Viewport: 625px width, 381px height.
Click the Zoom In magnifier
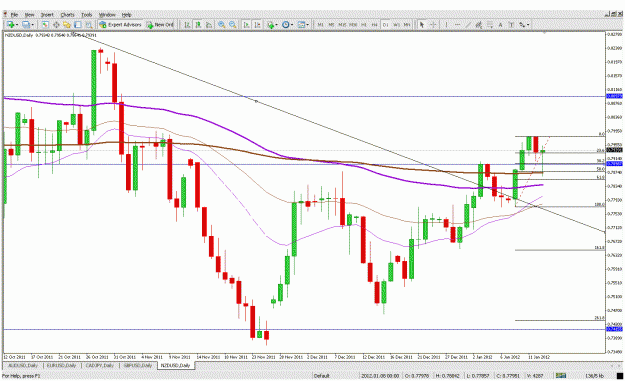point(221,25)
